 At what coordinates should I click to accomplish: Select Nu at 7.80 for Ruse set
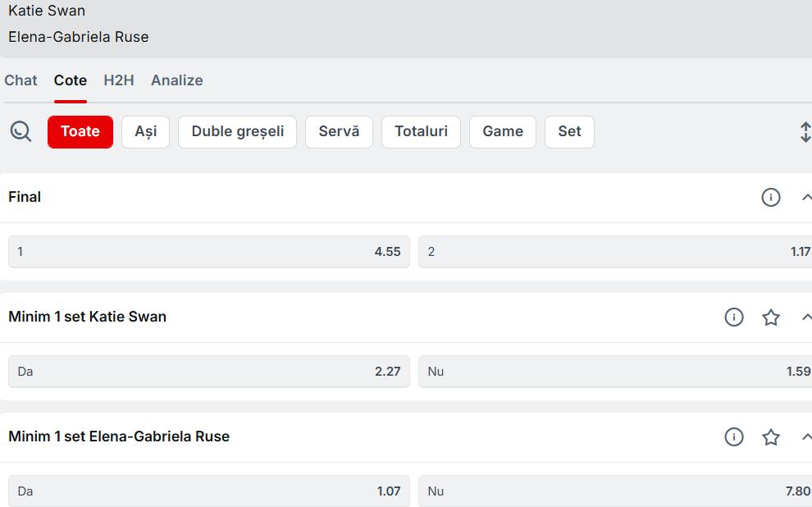pyautogui.click(x=615, y=491)
